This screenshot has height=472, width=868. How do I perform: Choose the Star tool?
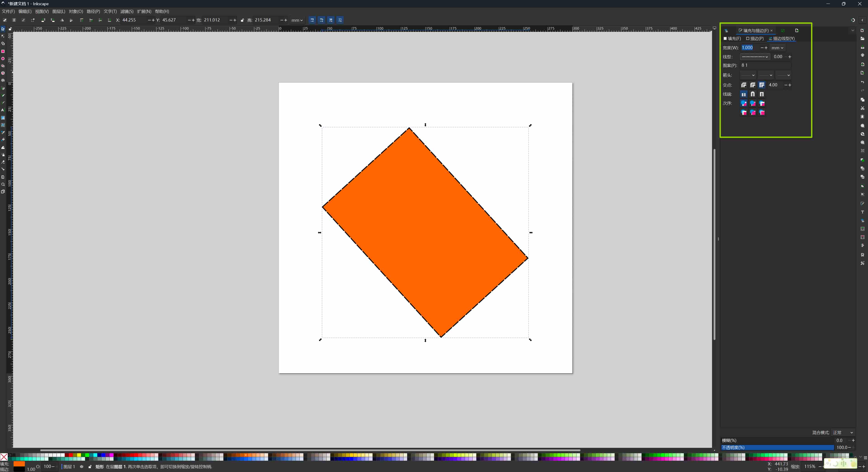[x=3, y=66]
